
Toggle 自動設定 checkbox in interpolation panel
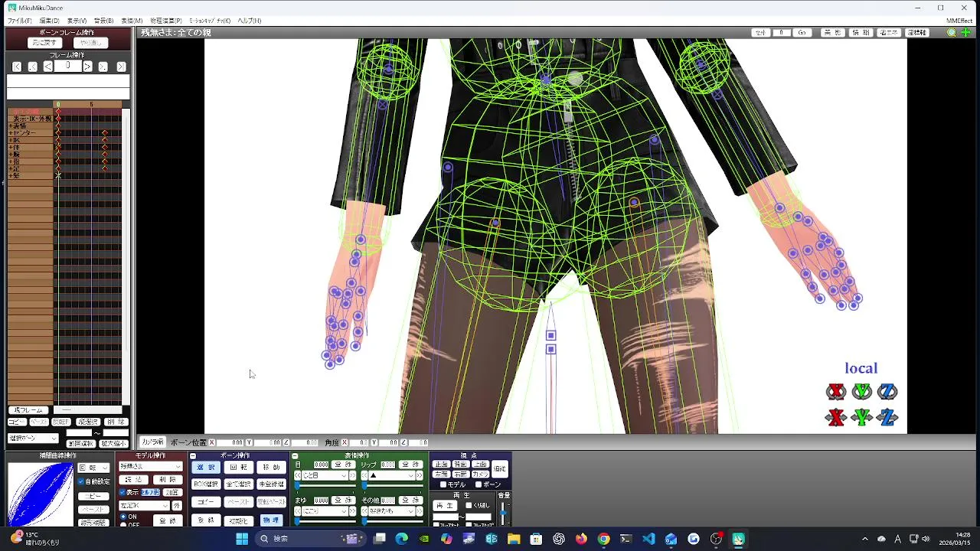(x=81, y=481)
